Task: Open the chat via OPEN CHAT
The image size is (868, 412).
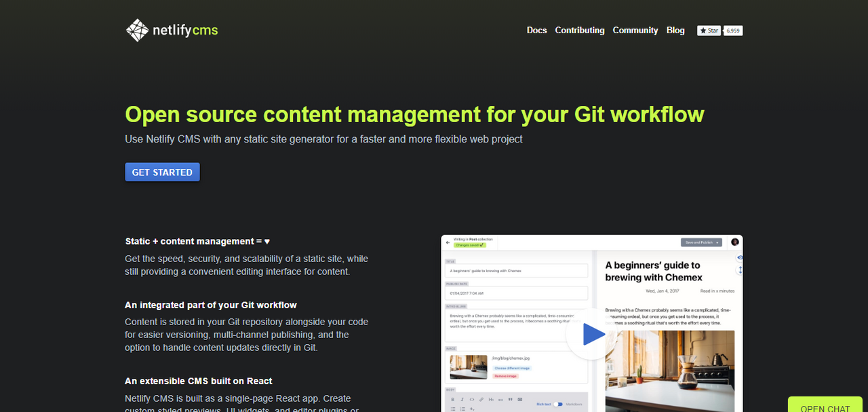Action: coord(825,406)
